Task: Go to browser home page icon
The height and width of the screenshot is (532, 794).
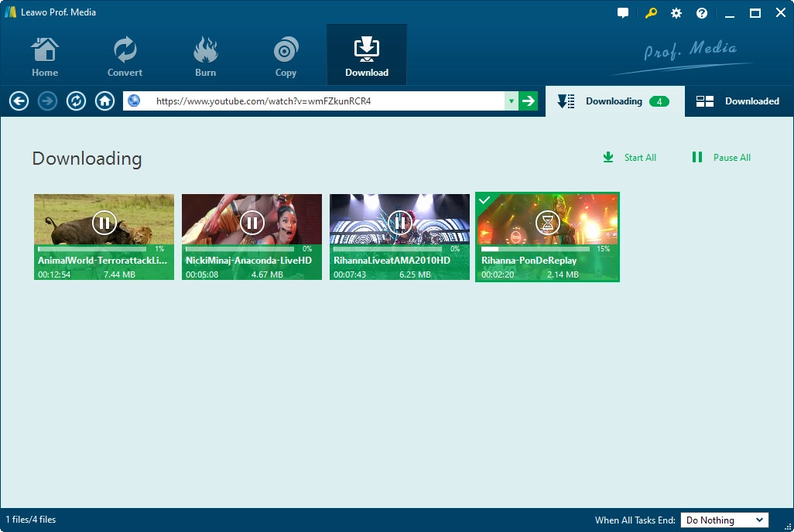Action: coord(104,101)
